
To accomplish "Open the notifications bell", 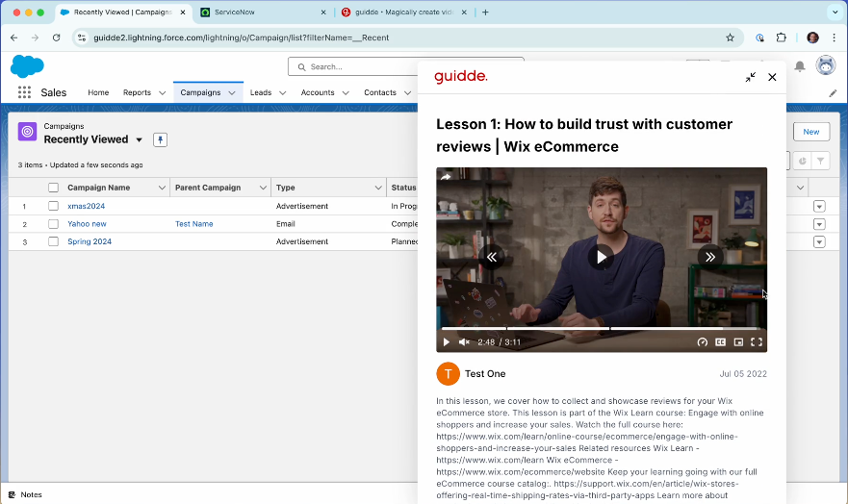I will (x=799, y=66).
